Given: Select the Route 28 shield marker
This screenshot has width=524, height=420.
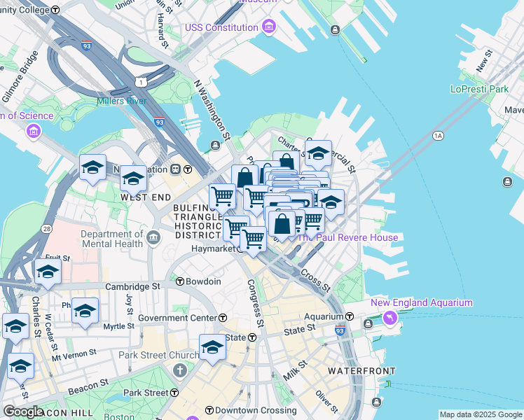Looking at the screenshot, I should 47,229.
